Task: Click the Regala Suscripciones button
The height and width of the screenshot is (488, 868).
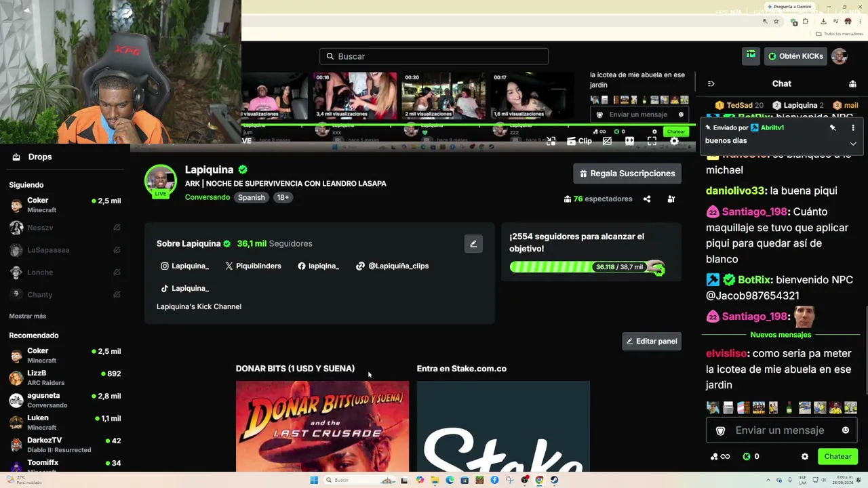Action: (627, 174)
